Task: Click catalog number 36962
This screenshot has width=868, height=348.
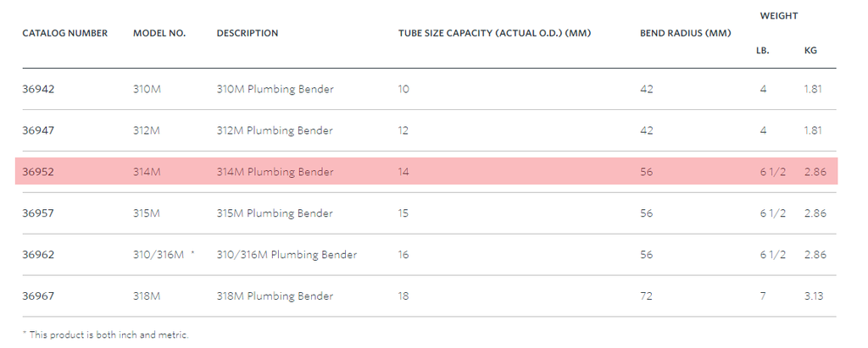Action: pyautogui.click(x=38, y=255)
